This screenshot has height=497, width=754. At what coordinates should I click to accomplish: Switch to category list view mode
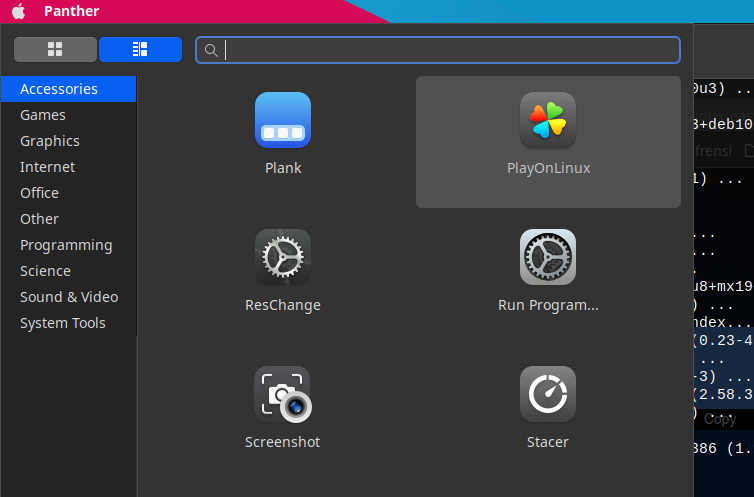(140, 49)
